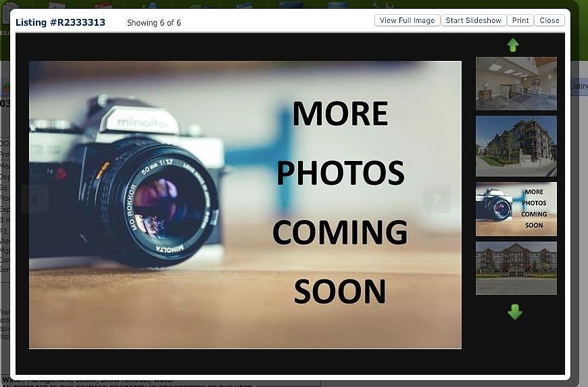Print the listing photo
Screen dimensions: 588x387
pyautogui.click(x=520, y=21)
